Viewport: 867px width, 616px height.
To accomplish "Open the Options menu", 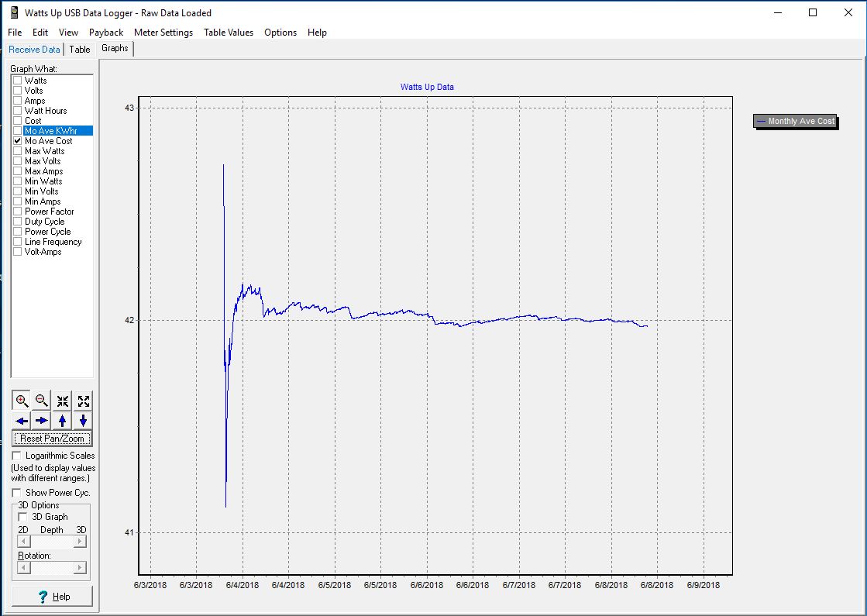I will tap(280, 33).
